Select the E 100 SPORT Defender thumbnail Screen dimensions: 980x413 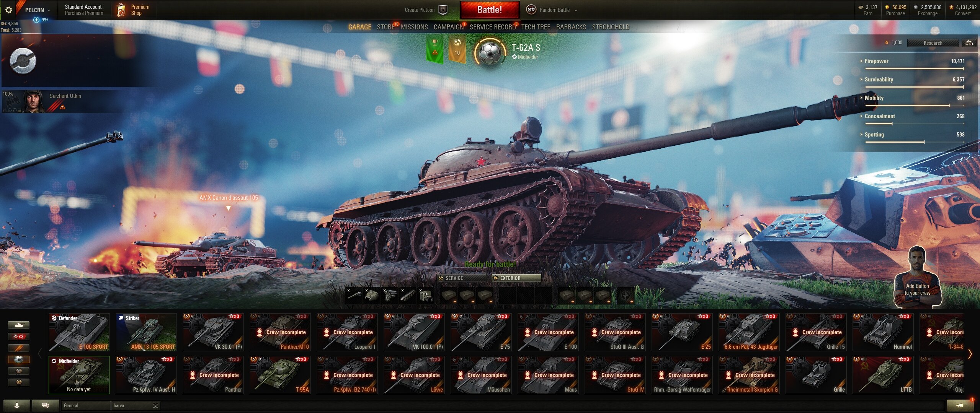pos(79,332)
